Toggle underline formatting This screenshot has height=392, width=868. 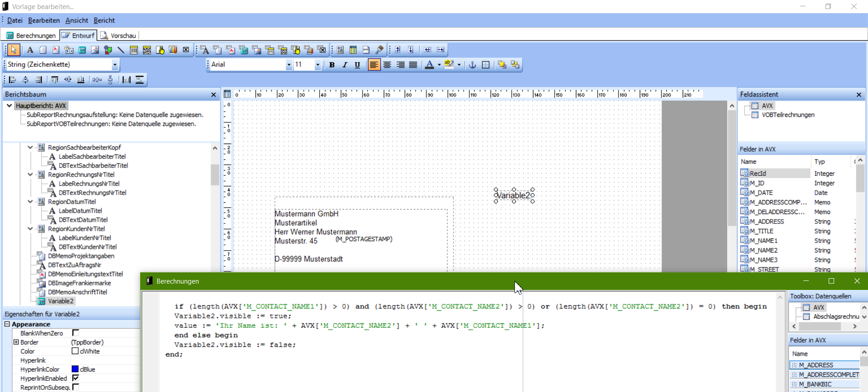point(357,65)
